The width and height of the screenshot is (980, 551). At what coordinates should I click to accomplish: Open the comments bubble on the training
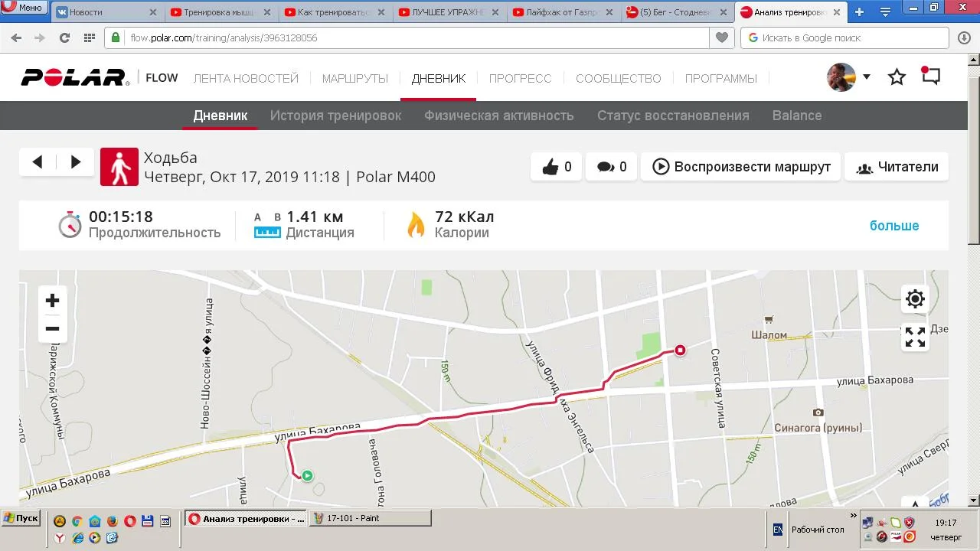[x=612, y=167]
